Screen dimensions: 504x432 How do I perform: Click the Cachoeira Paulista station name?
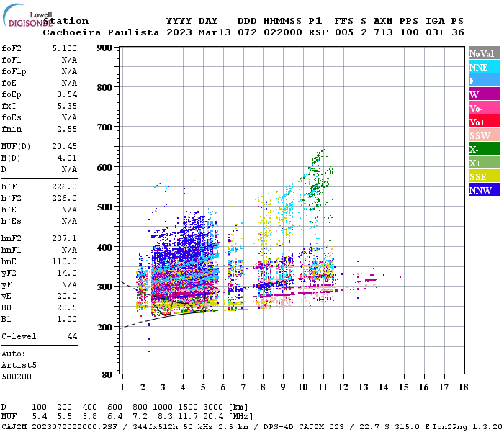point(101,33)
